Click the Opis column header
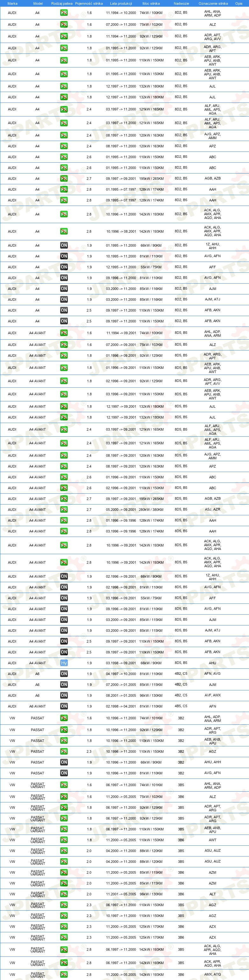Screen dimensions: 249x980 point(239,4)
